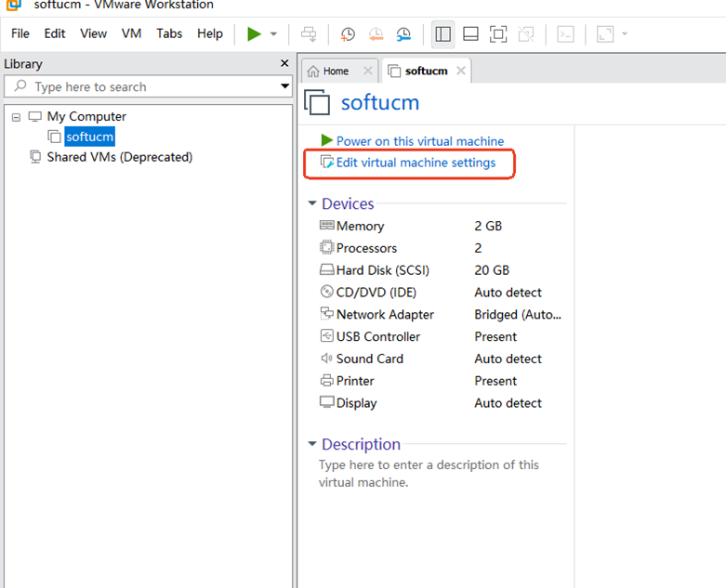The height and width of the screenshot is (588, 726).
Task: Click the Printer device icon
Action: coord(326,380)
